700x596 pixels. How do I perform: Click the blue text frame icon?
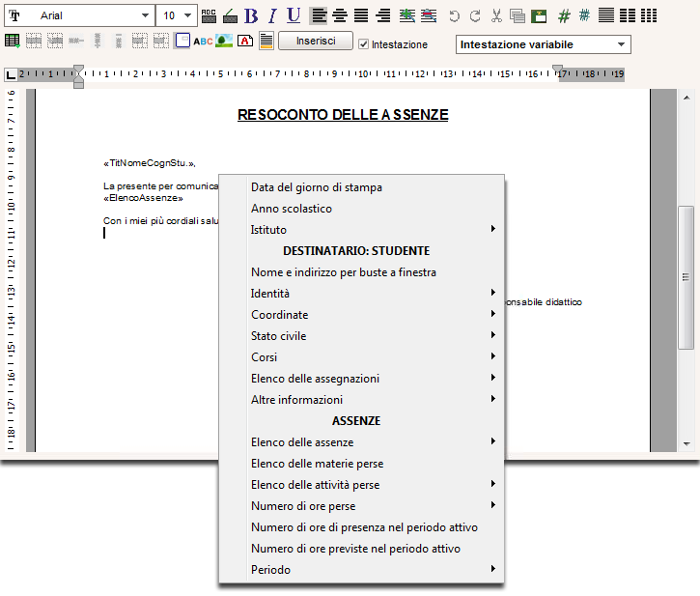click(x=182, y=41)
